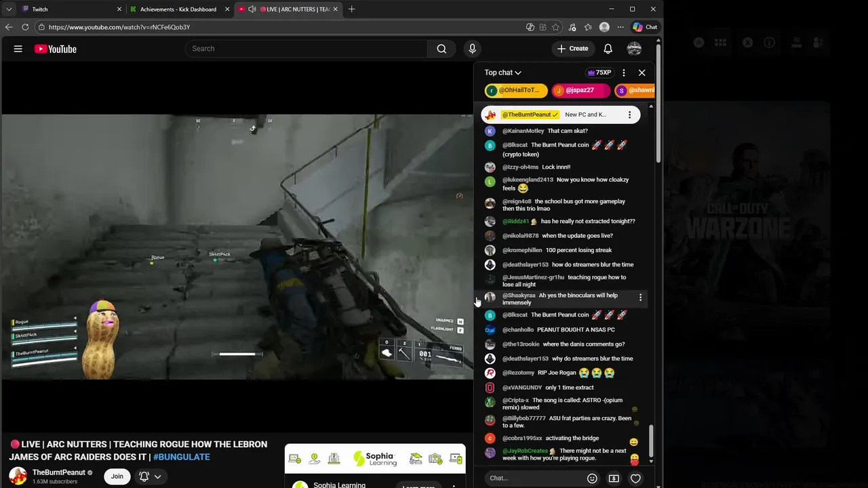This screenshot has width=868, height=488.
Task: Open @OhHailToT... Super Chat chip
Action: point(516,90)
